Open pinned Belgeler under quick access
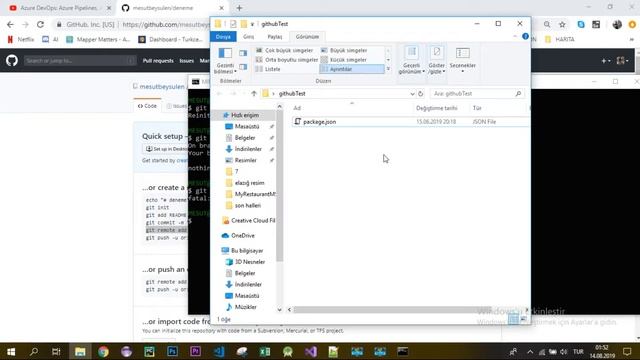640x360 pixels. pos(245,138)
